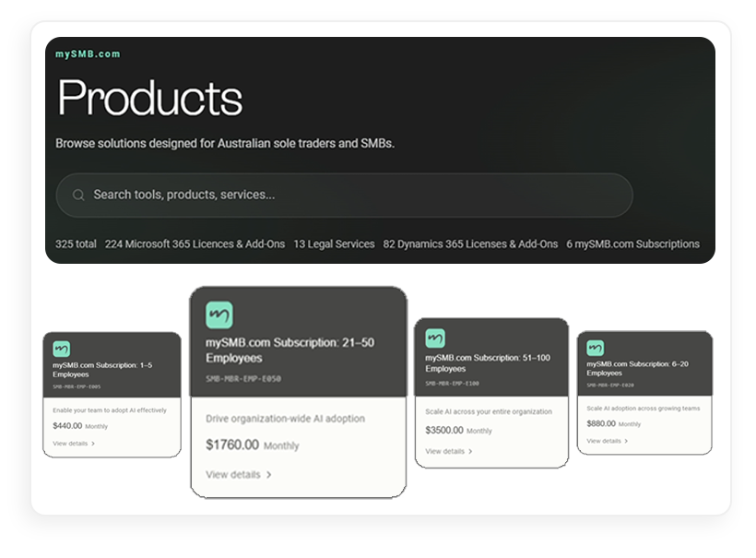Click 'Scale AI adoption across growing teams' text
The height and width of the screenshot is (558, 756).
644,409
